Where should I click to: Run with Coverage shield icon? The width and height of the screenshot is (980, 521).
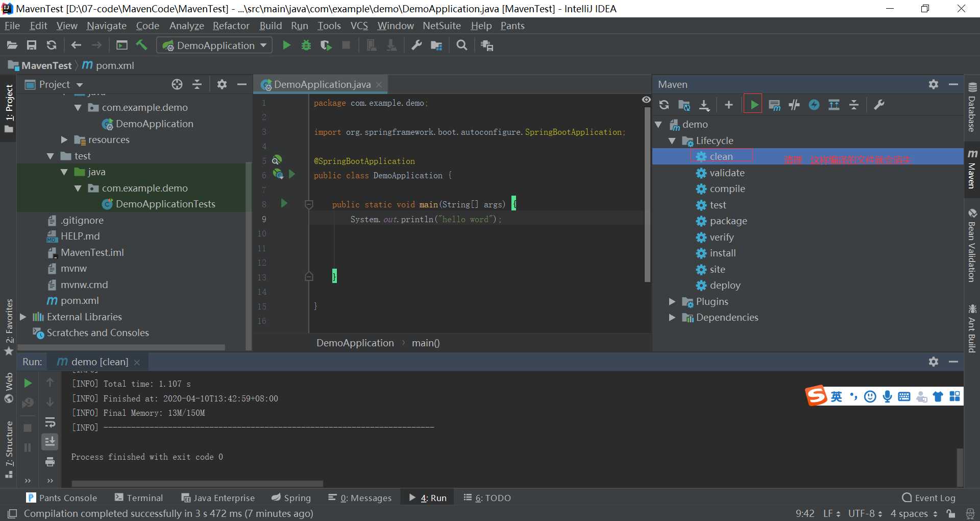pyautogui.click(x=326, y=45)
